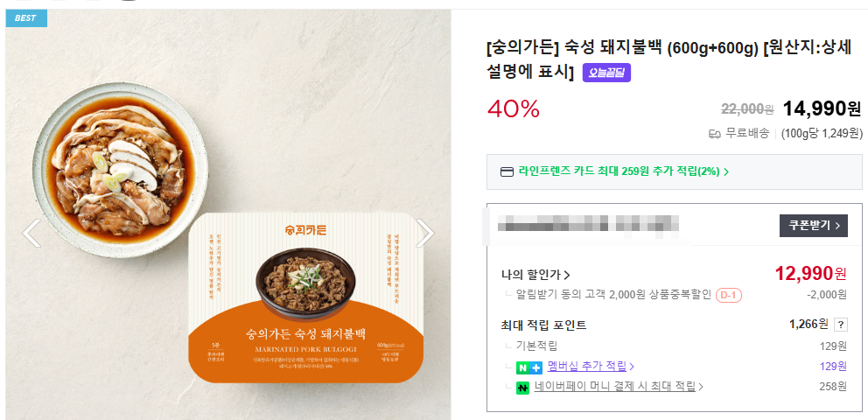This screenshot has height=420, width=868.
Task: Show the next product image
Action: [424, 233]
